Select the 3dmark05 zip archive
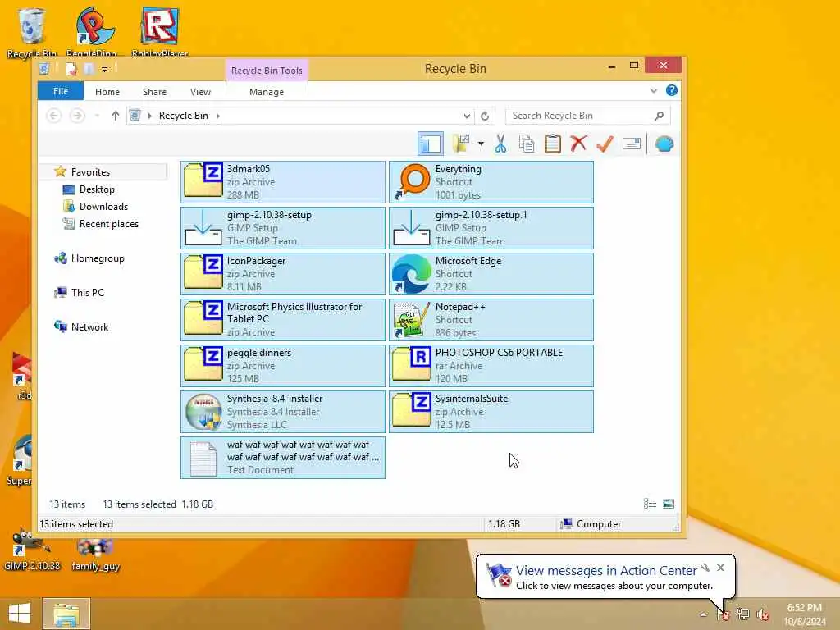The height and width of the screenshot is (630, 840). [283, 182]
